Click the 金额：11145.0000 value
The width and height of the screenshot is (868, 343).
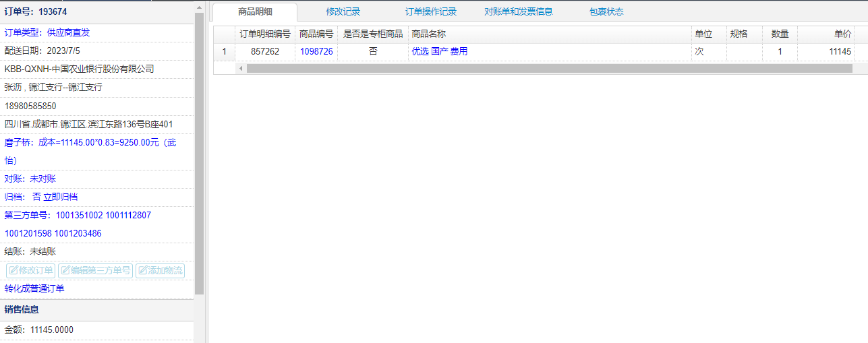point(39,330)
